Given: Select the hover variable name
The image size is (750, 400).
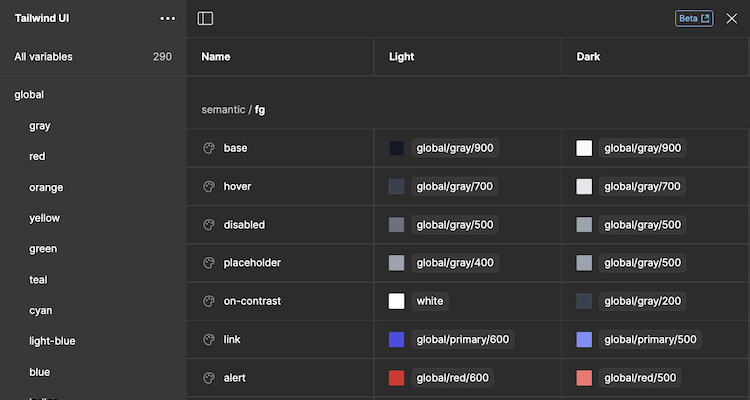Looking at the screenshot, I should coord(237,186).
